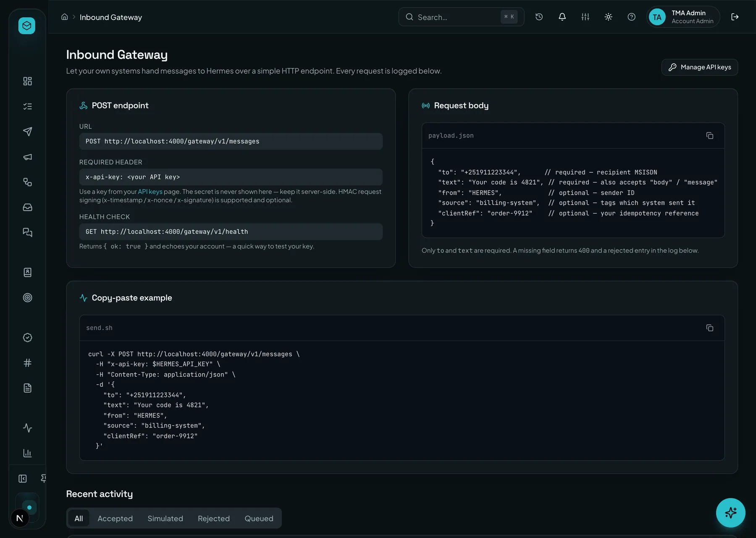Select the Simulated activity tab
This screenshot has width=756, height=538.
165,519
